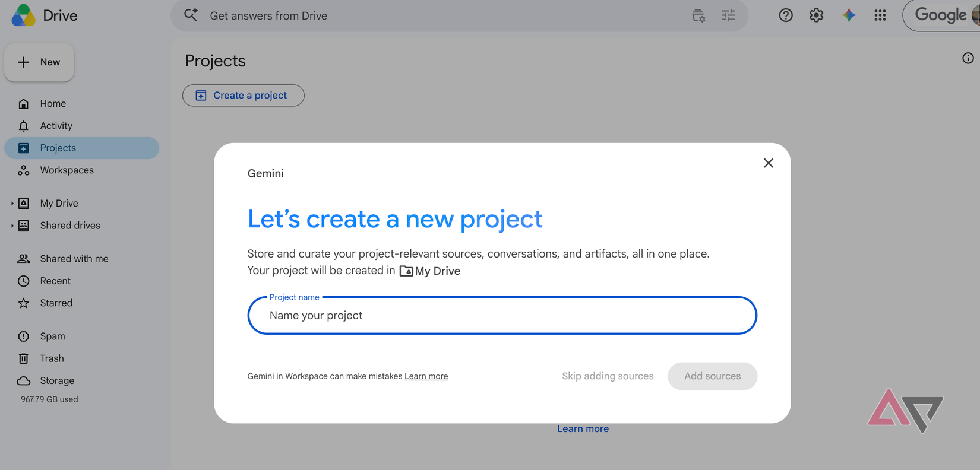
Task: Click the Google Drive logo
Action: pyautogui.click(x=24, y=15)
